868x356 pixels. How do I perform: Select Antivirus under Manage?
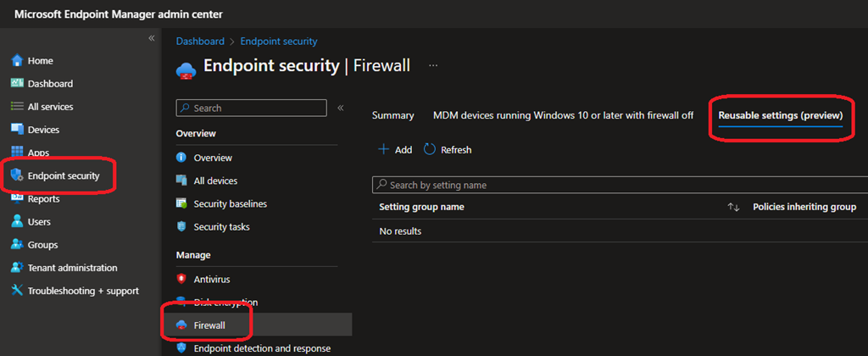tap(211, 279)
